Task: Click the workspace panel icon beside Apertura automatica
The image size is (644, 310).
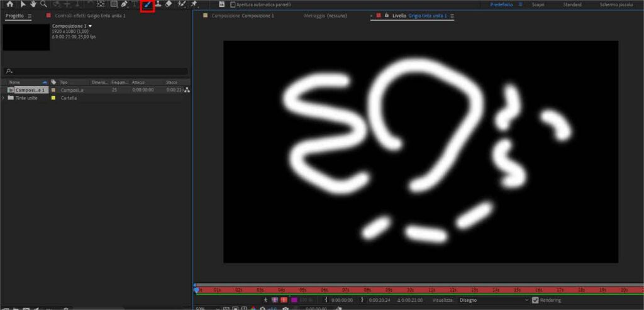Action: pos(222,4)
